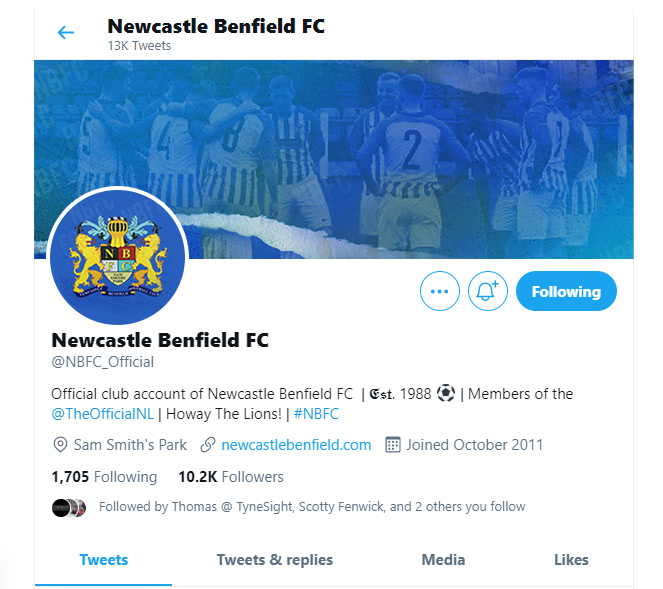Switch to the Media tab
Viewport: 663px width, 589px height.
[443, 560]
